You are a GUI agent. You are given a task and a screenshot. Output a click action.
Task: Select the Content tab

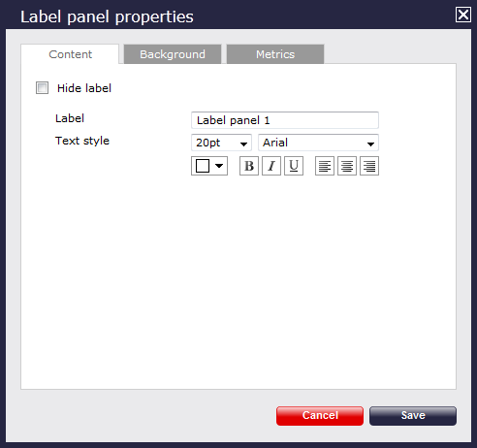pyautogui.click(x=70, y=54)
